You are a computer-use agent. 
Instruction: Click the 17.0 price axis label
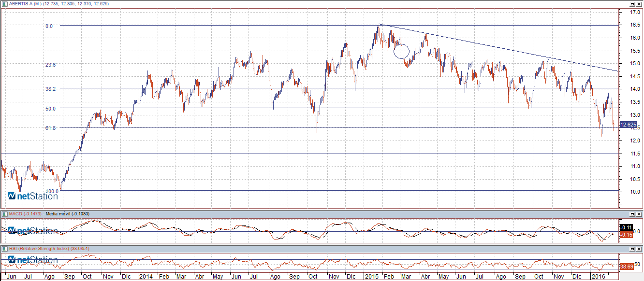[x=635, y=12]
